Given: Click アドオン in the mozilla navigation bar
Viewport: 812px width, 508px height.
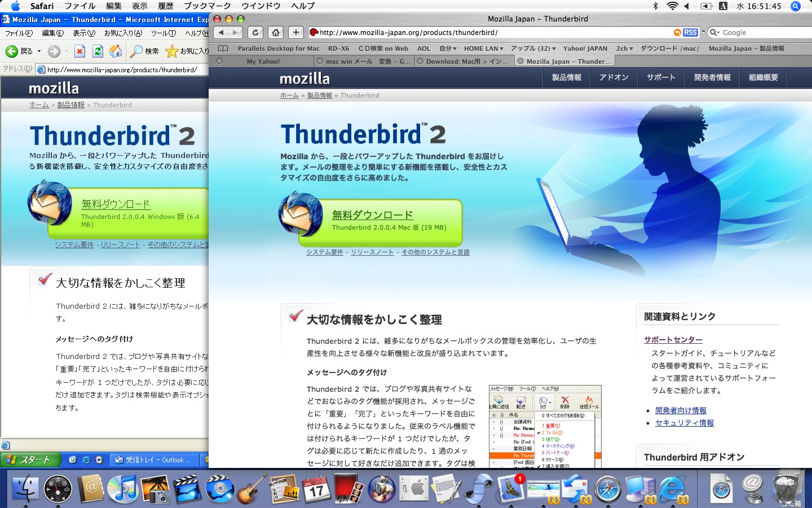Looking at the screenshot, I should 614,77.
